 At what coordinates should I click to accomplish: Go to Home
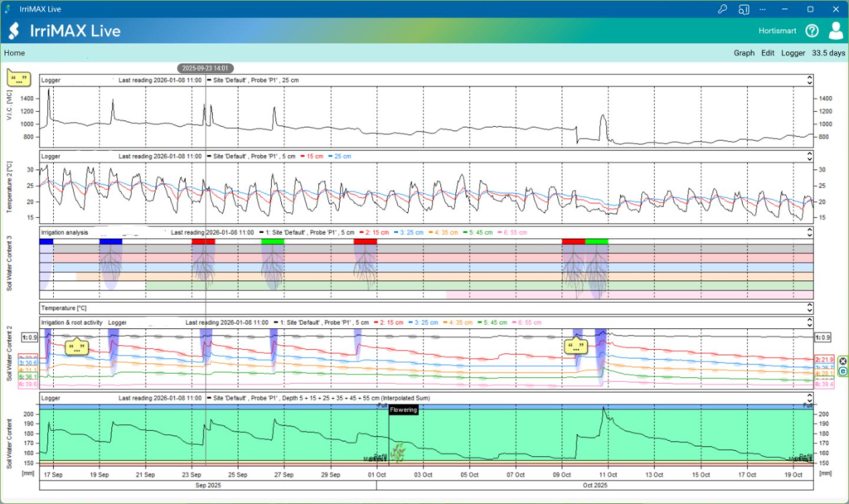point(14,53)
